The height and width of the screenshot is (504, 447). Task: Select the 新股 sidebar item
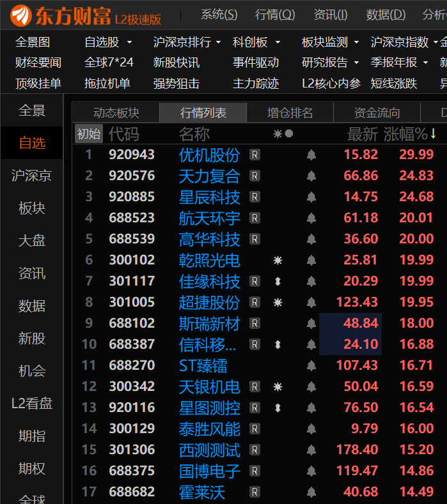[31, 338]
